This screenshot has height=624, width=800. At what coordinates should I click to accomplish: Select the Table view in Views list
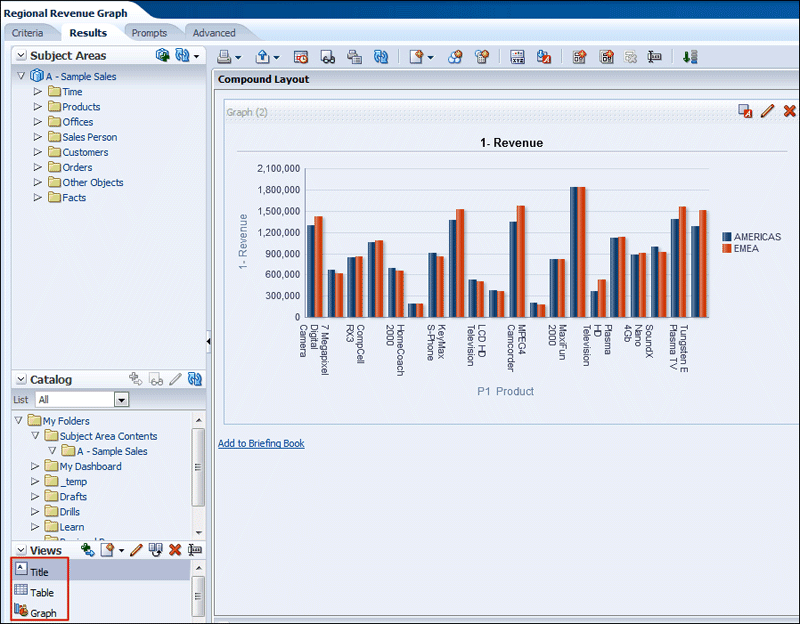42,593
